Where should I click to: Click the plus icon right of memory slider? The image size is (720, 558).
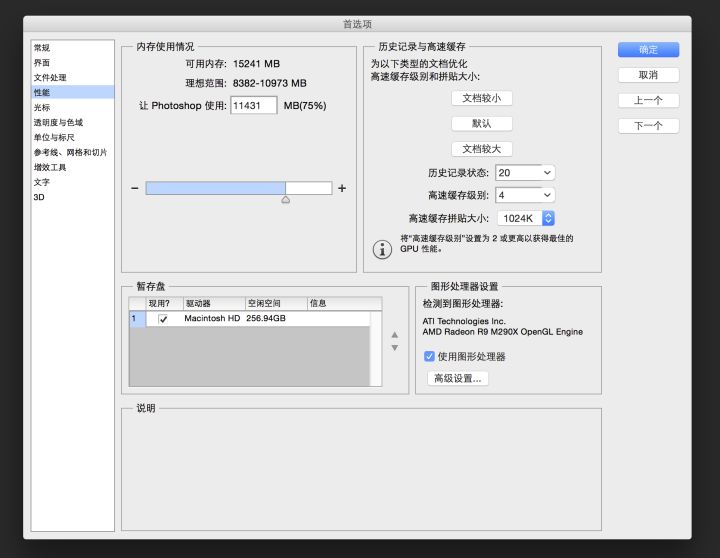pos(342,188)
